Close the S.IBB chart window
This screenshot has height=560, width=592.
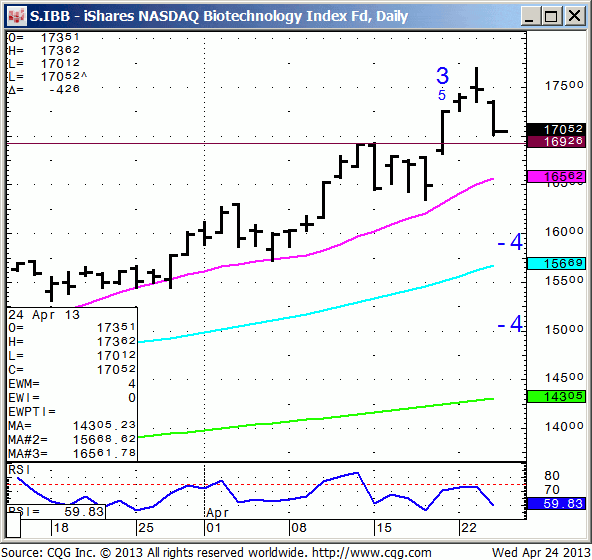click(574, 16)
